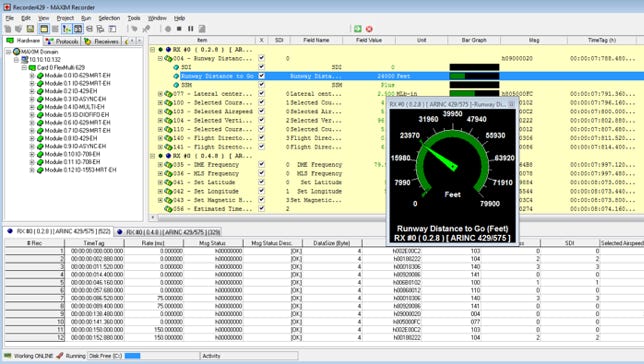Screen dimensions: 644x364
Task: Click the Field Name column header
Action: (x=316, y=40)
